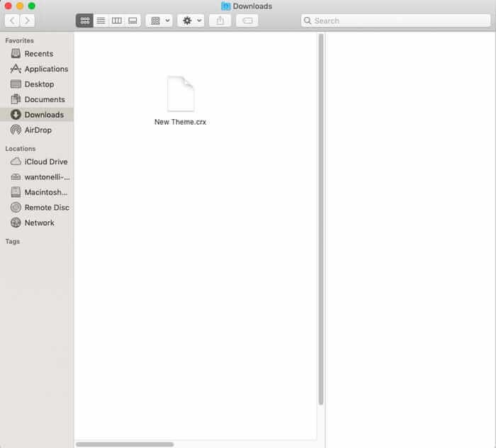Viewport: 496px width, 448px height.
Task: Open iCloud Drive in the sidebar
Action: click(37, 162)
